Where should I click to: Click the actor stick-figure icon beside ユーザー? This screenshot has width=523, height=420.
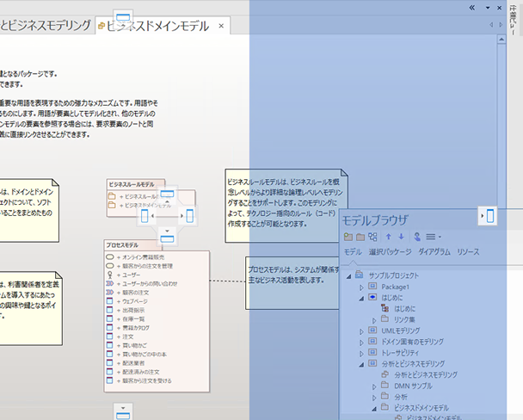pyautogui.click(x=110, y=275)
